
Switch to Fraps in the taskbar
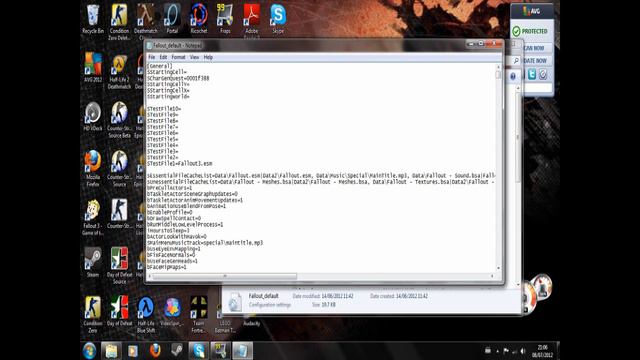[x=220, y=351]
